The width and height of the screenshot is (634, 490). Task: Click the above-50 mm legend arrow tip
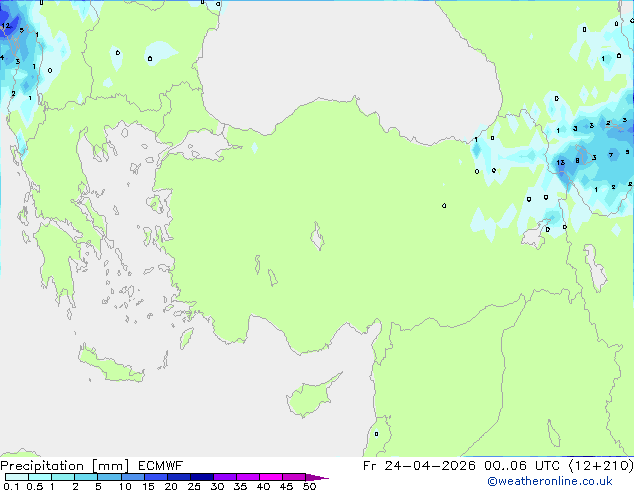click(x=317, y=477)
